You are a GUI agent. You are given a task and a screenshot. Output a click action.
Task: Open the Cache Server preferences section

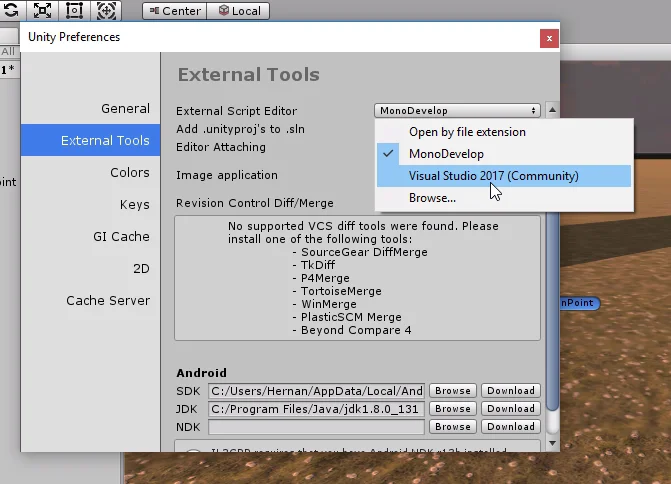click(x=90, y=300)
